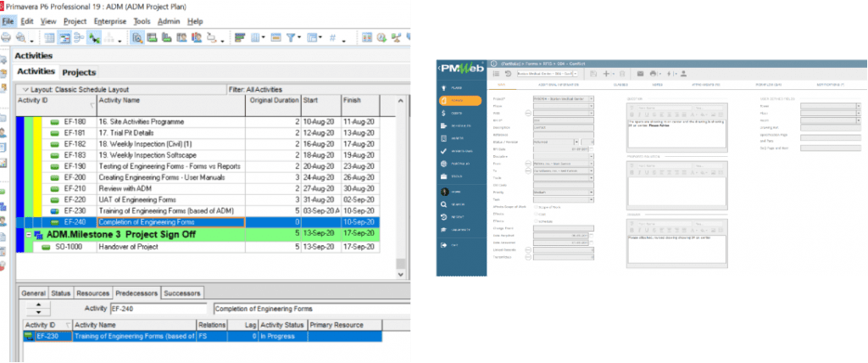Check the Schedule effects checkbox in PMWeb

click(x=536, y=221)
